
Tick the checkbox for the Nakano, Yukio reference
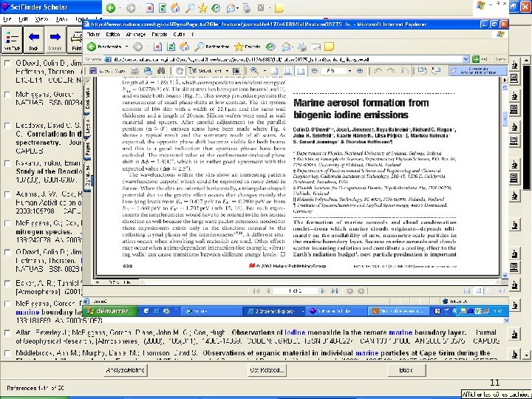click(x=7, y=163)
